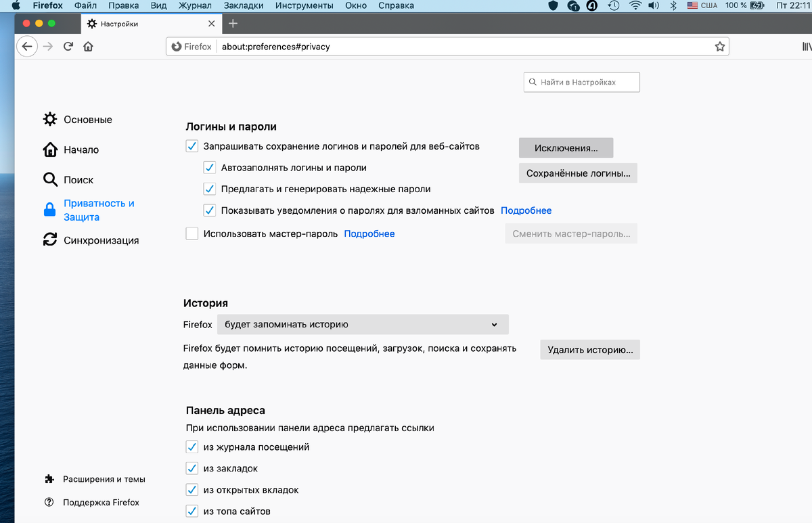Click the volume icon in menu bar
Image resolution: width=812 pixels, height=523 pixels.
654,5
